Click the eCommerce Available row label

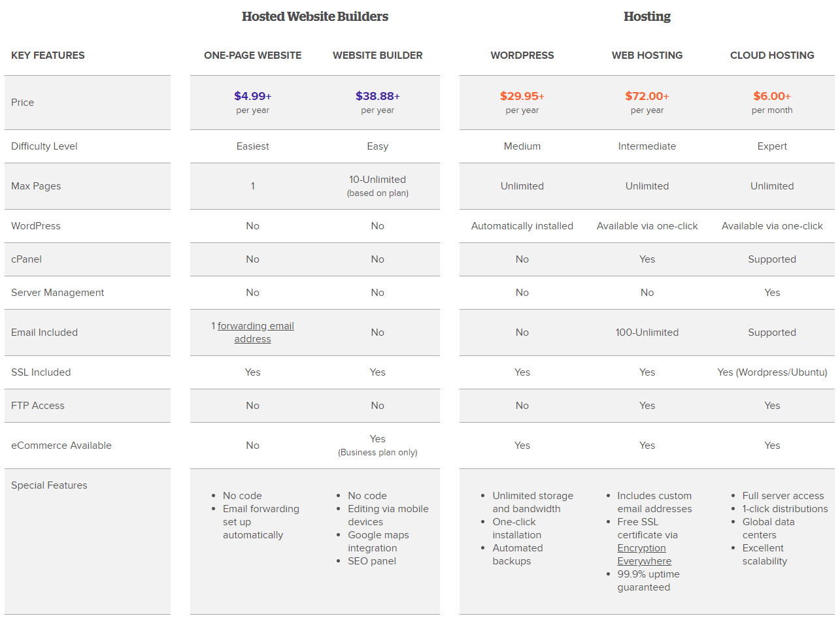61,446
